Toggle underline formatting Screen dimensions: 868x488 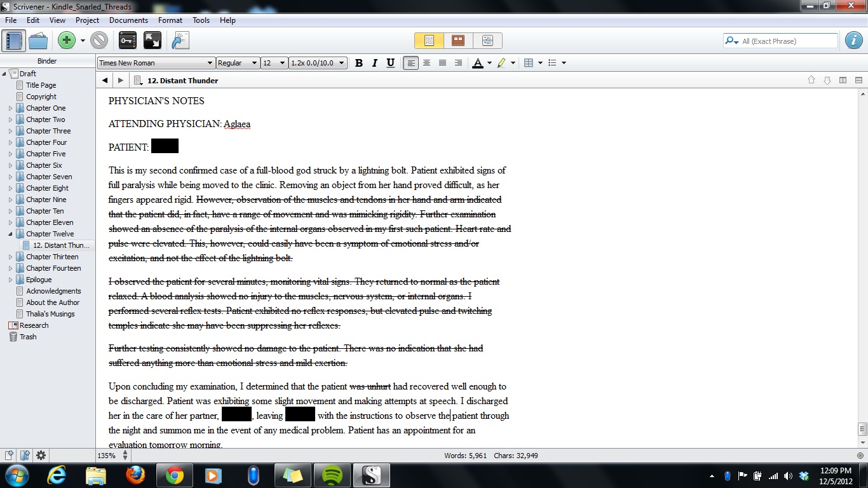tap(390, 63)
